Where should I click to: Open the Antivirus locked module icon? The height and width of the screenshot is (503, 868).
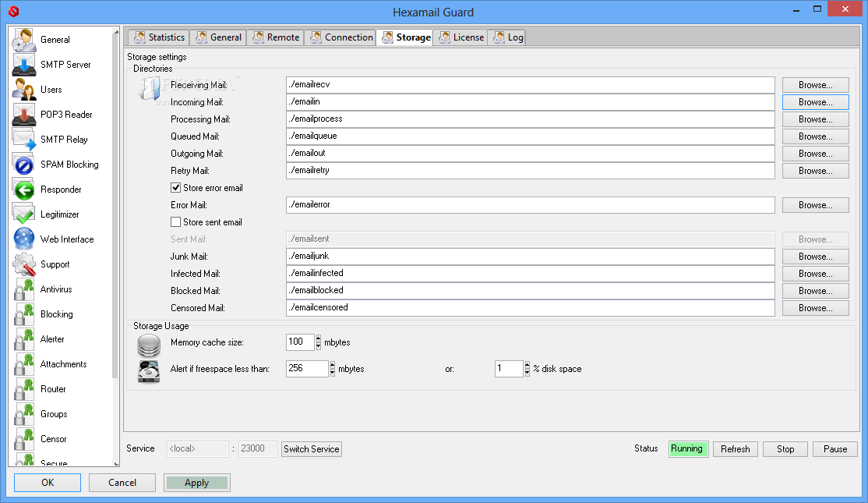coord(24,289)
